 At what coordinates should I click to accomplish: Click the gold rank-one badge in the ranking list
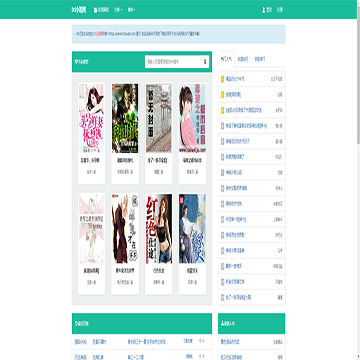(223, 79)
